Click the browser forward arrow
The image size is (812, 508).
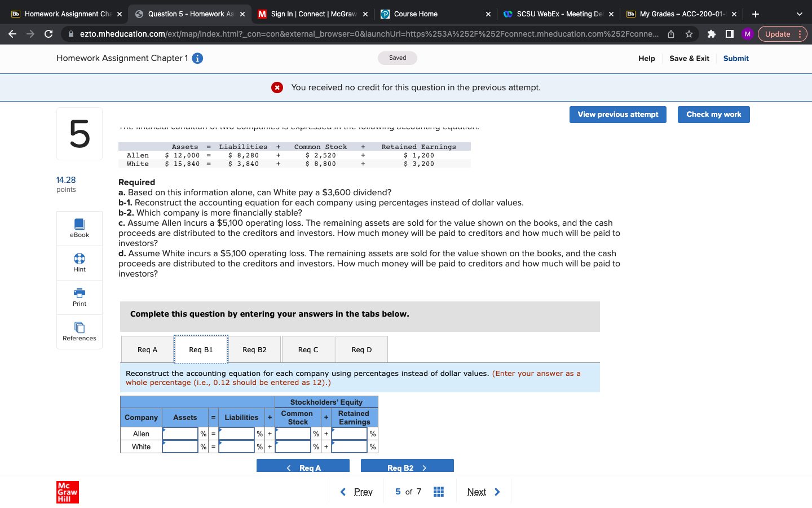tap(30, 34)
